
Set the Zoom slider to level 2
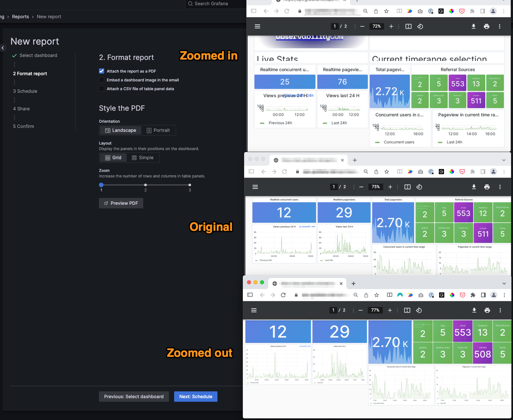(x=146, y=185)
